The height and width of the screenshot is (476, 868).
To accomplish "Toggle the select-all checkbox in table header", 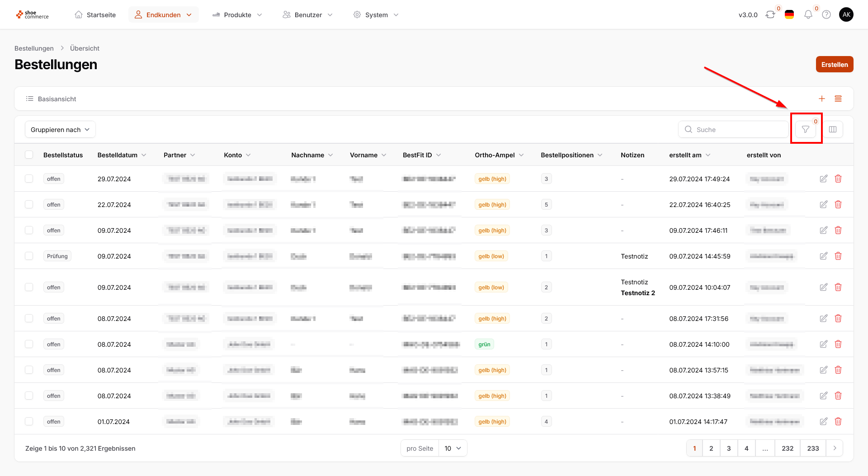I will click(x=29, y=155).
